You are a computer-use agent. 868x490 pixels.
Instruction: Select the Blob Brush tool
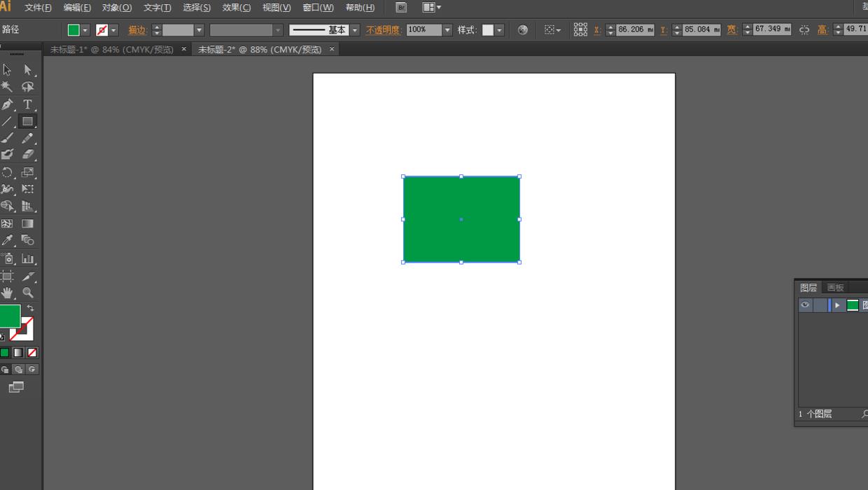pos(7,155)
